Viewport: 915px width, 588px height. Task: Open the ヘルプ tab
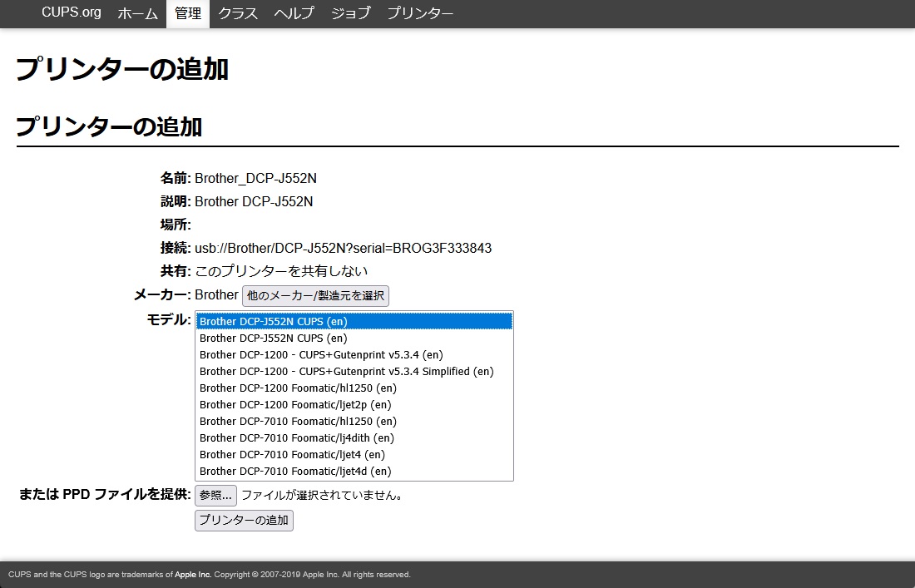coord(294,12)
